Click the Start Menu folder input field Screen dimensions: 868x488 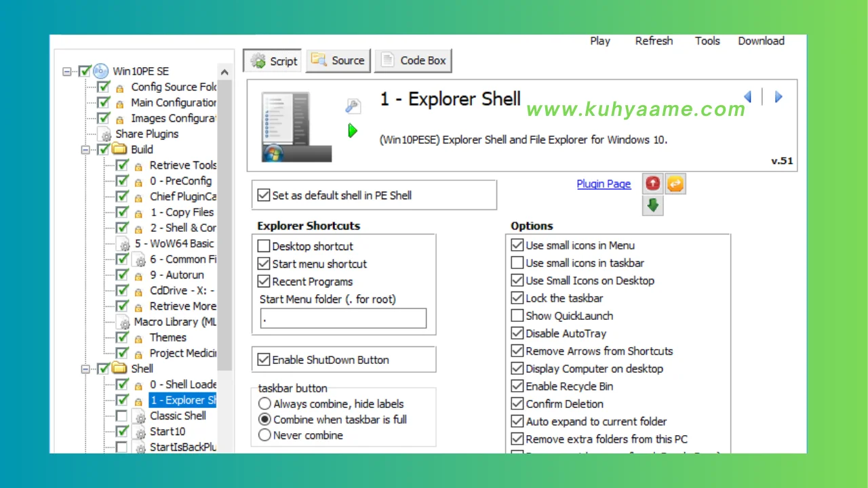pyautogui.click(x=343, y=319)
